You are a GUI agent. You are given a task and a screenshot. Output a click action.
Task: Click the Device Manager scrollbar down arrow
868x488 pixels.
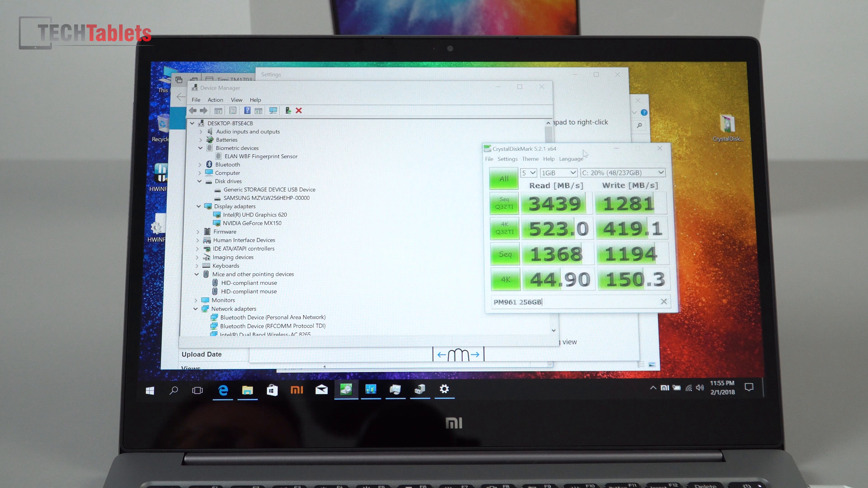click(554, 330)
